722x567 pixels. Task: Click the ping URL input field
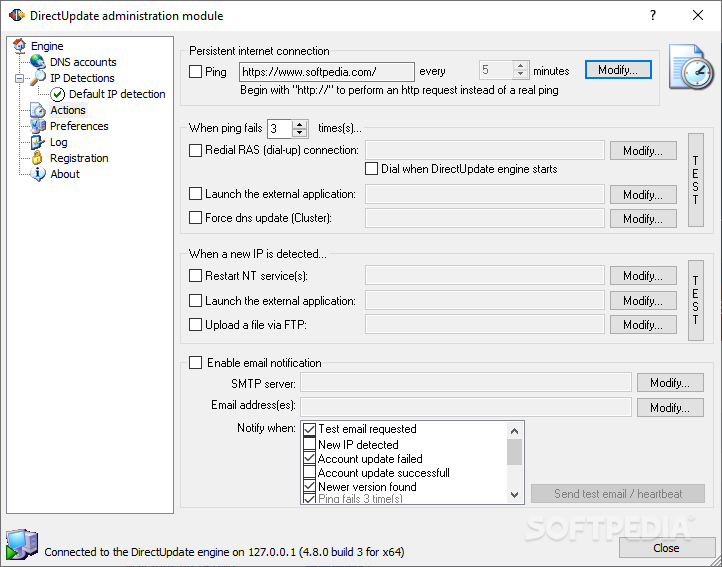[x=326, y=72]
